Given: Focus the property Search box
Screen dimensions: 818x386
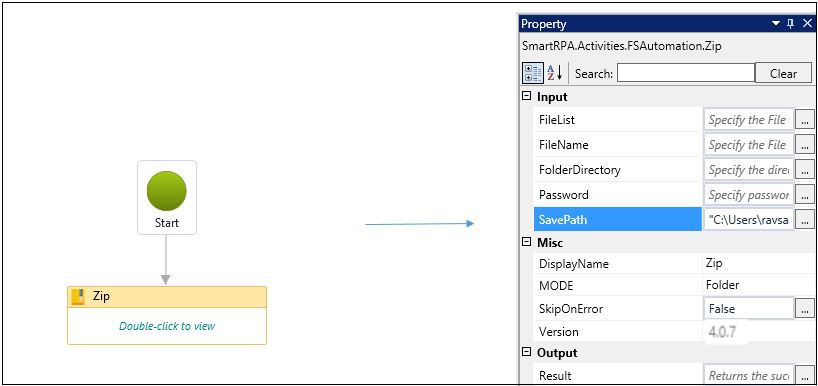Looking at the screenshot, I should [685, 73].
